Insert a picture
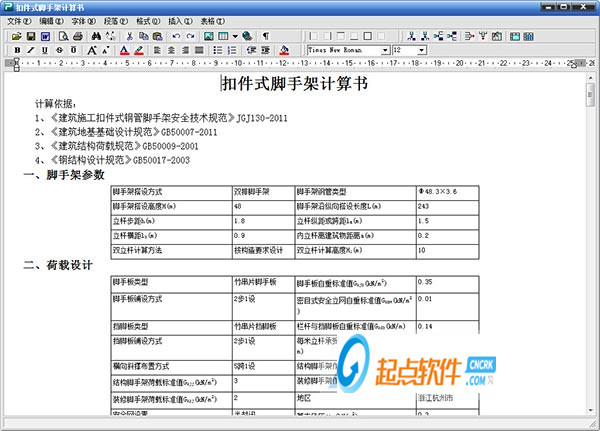The image size is (600, 431). point(209,36)
